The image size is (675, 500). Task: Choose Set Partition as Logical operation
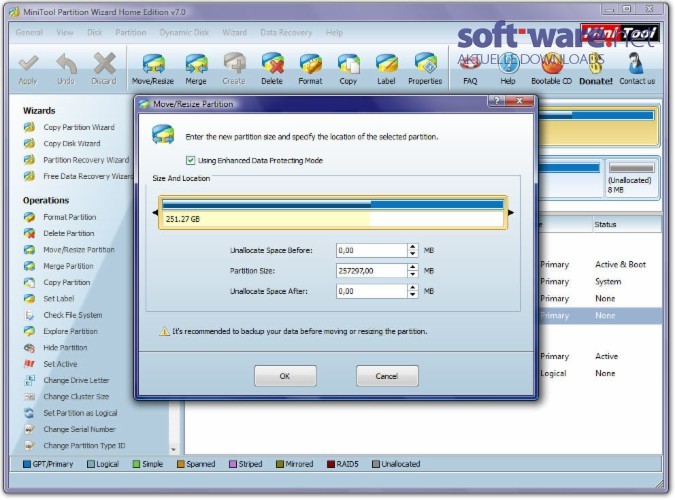pyautogui.click(x=71, y=413)
